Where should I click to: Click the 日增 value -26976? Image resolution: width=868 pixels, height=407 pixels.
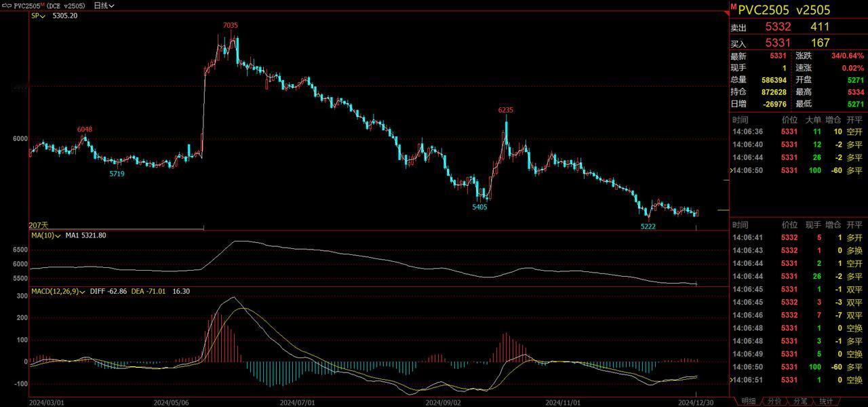[x=775, y=104]
